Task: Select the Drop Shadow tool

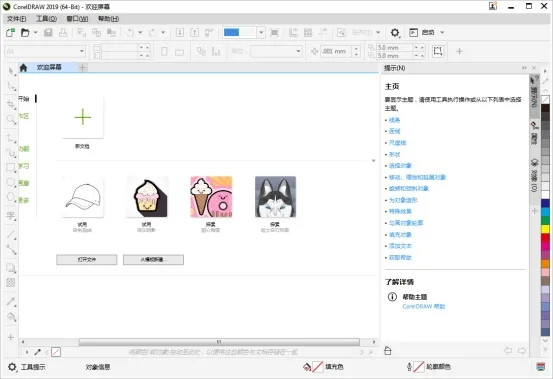Action: click(x=11, y=268)
